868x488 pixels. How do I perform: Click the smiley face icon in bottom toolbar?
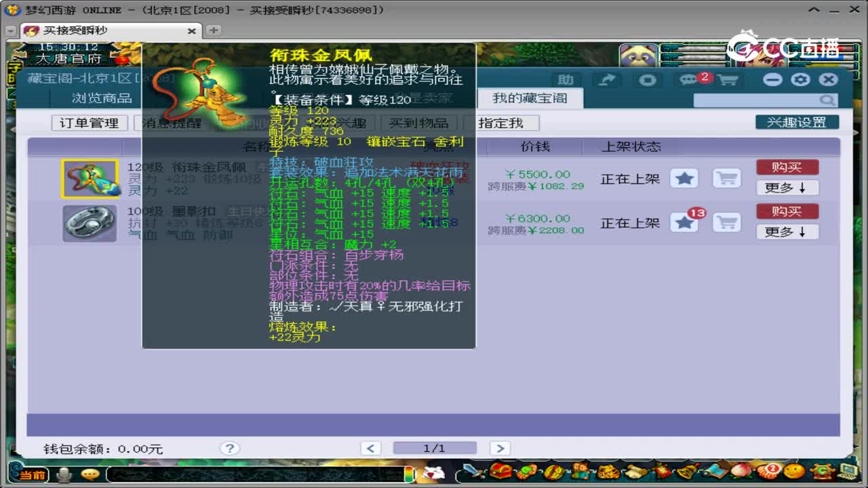795,472
